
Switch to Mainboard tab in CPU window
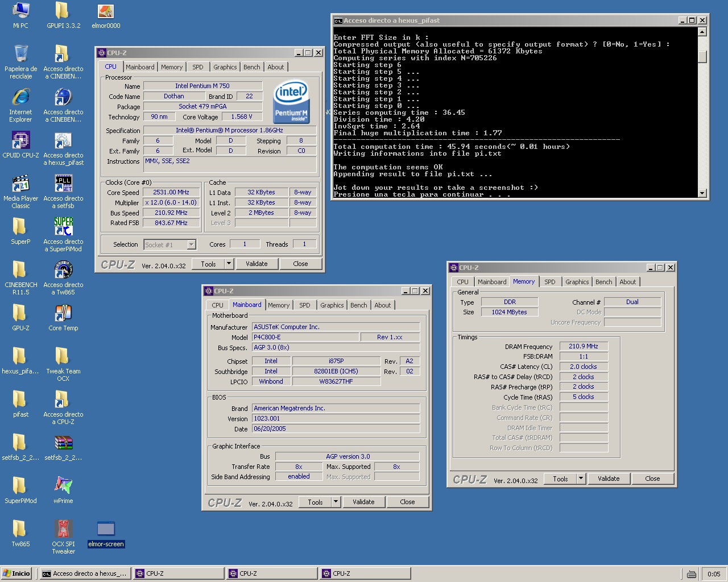point(140,67)
